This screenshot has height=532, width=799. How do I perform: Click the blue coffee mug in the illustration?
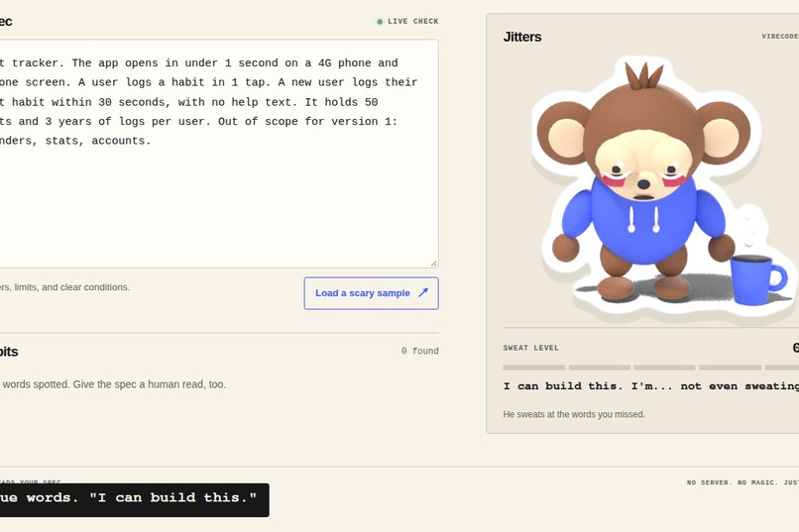coord(757,279)
